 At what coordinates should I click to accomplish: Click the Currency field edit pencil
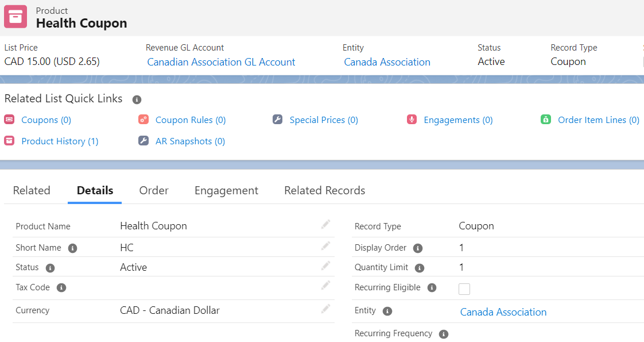(325, 309)
